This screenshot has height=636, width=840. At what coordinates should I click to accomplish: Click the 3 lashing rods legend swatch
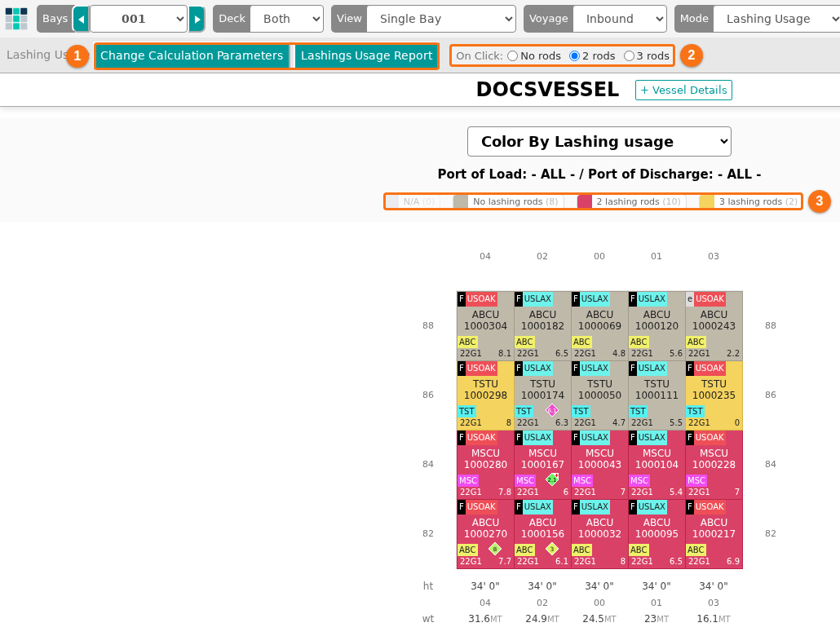706,201
